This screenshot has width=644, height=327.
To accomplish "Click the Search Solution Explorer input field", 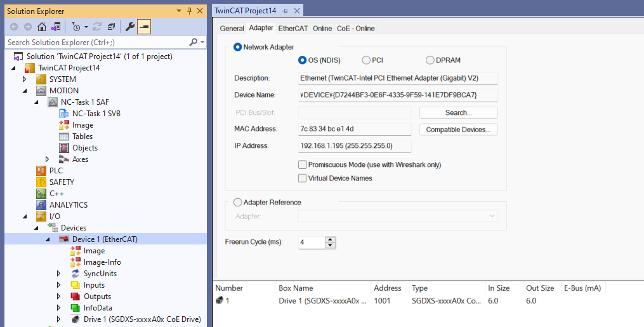I will click(97, 43).
